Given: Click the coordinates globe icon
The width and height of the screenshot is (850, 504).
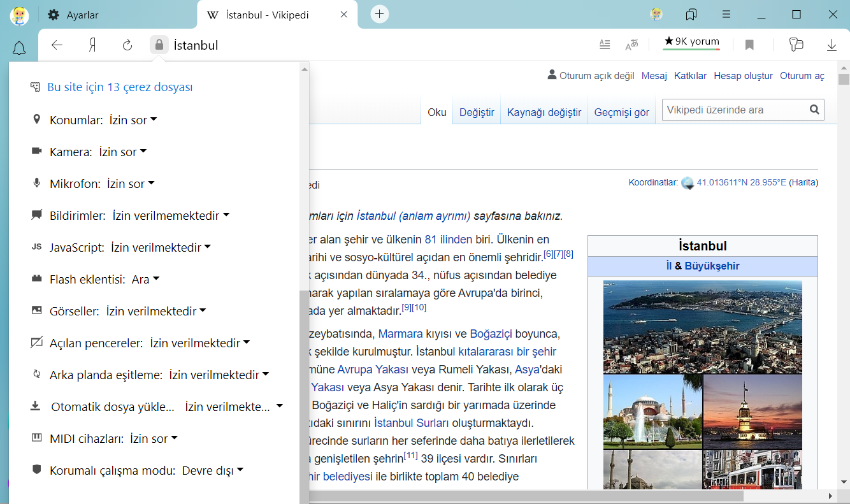Looking at the screenshot, I should pos(688,183).
